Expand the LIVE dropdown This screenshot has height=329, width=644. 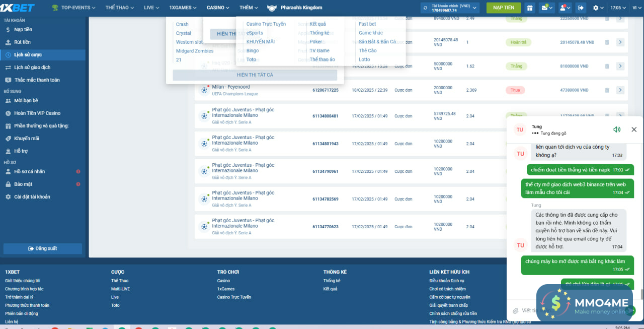pos(151,8)
